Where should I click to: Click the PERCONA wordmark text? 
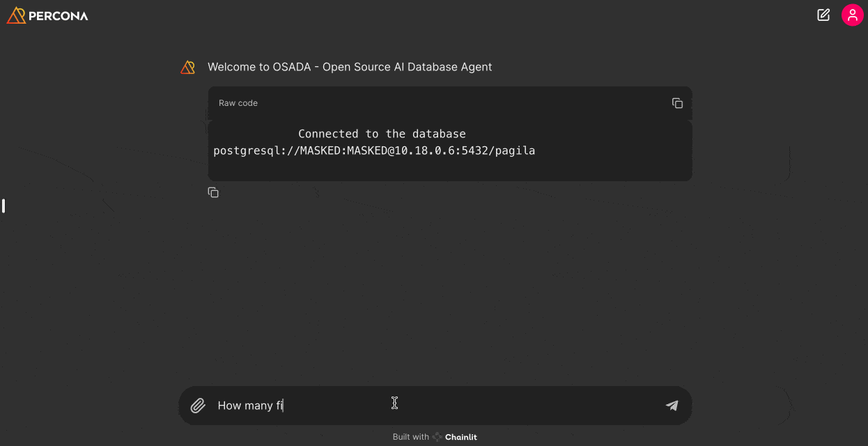tap(59, 15)
